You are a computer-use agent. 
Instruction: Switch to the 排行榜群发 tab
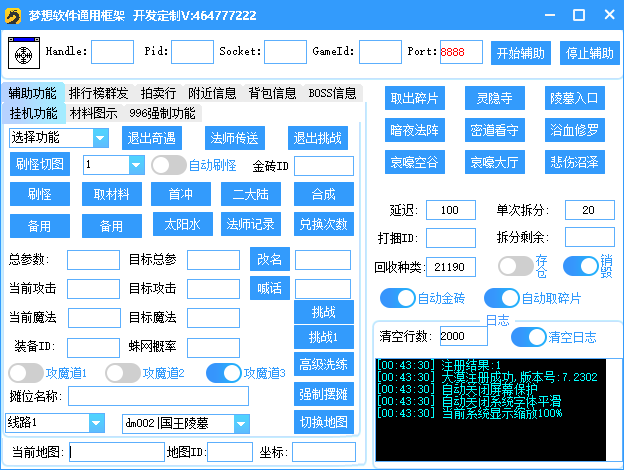[x=98, y=93]
